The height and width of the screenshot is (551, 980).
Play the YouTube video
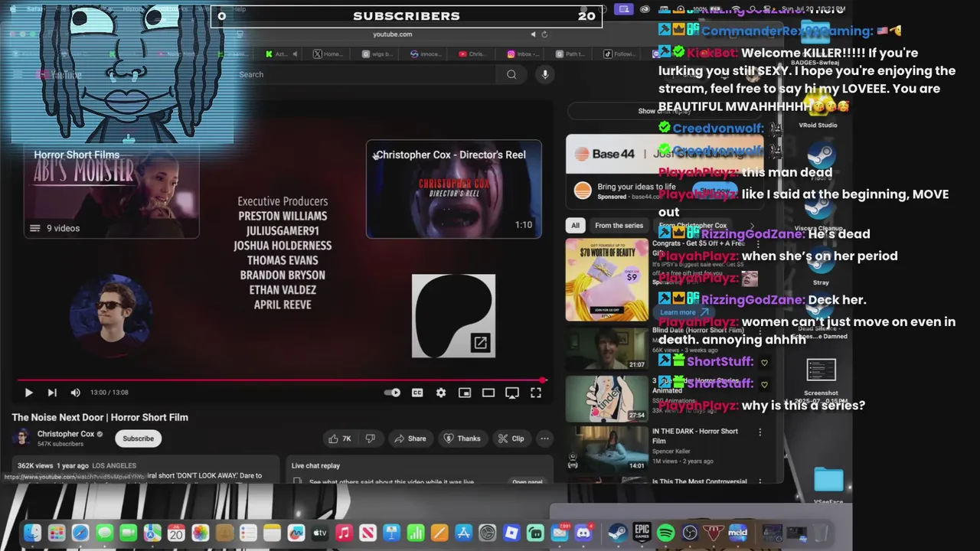click(28, 393)
